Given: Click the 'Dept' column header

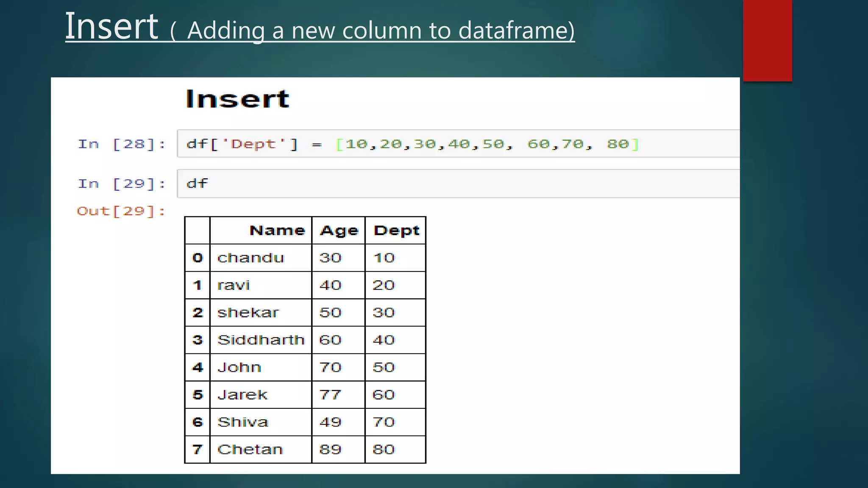Looking at the screenshot, I should pos(396,231).
